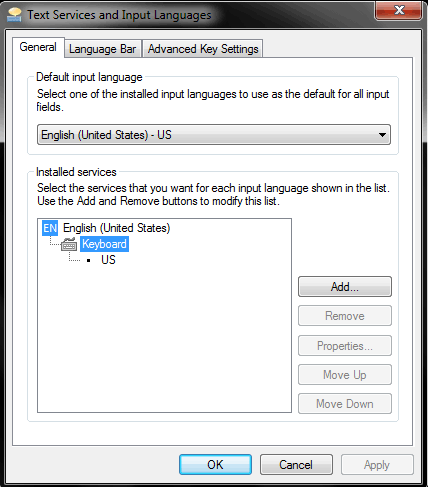This screenshot has width=428, height=487.
Task: Select English (United States) in services tree
Action: (117, 228)
